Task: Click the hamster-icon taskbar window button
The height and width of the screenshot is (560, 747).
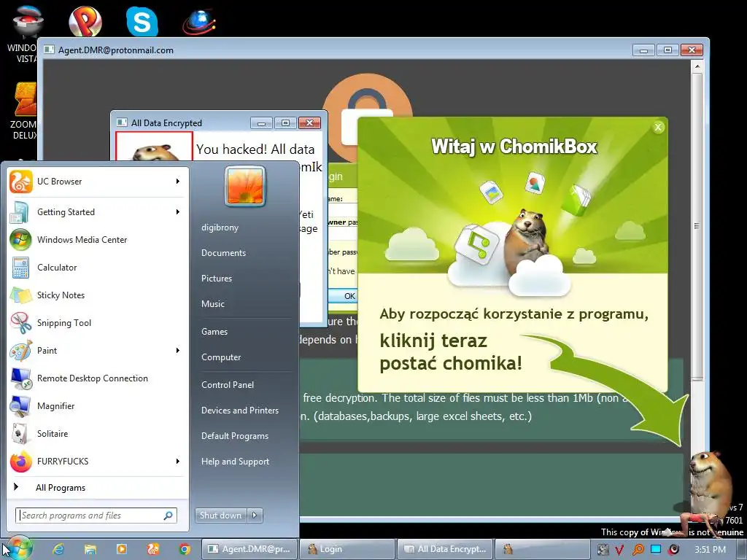Action: pyautogui.click(x=542, y=549)
